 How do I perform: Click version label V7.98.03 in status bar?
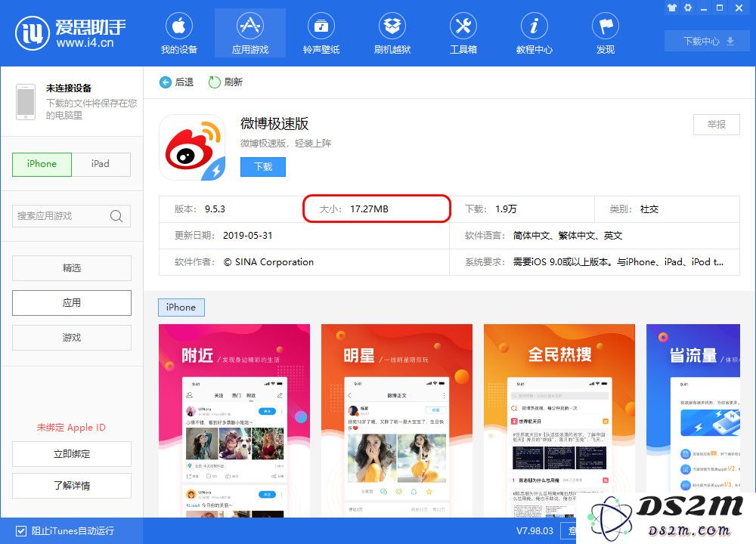click(x=534, y=531)
